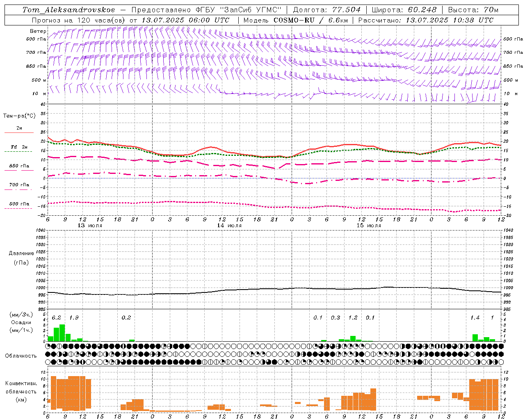Click the green dashed Td 2м legend line
The width and height of the screenshot is (525, 420).
coord(18,151)
